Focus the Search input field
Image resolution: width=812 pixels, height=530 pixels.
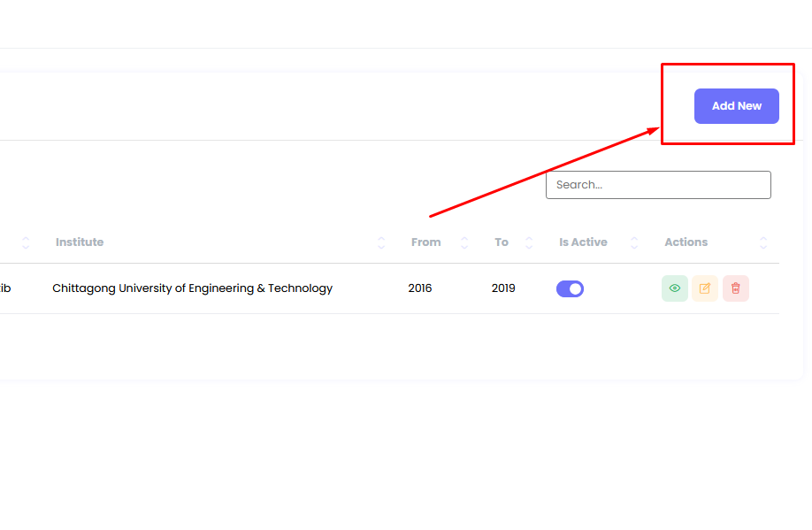[x=658, y=185]
